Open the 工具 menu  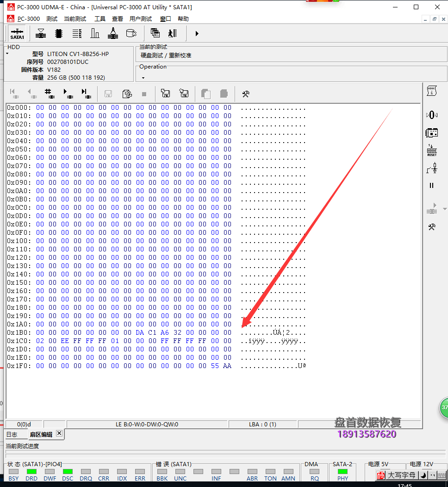[x=100, y=19]
